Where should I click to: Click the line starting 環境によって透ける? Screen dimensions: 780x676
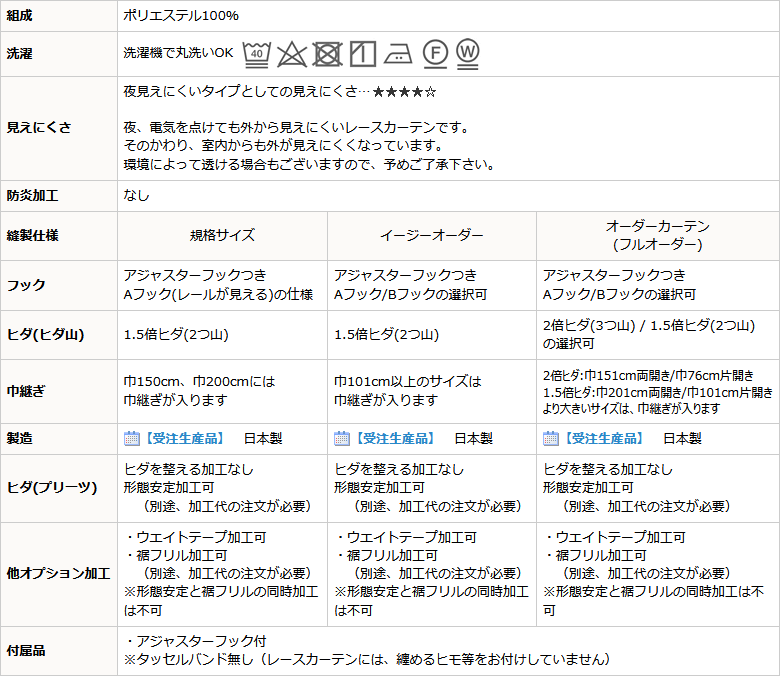click(309, 164)
